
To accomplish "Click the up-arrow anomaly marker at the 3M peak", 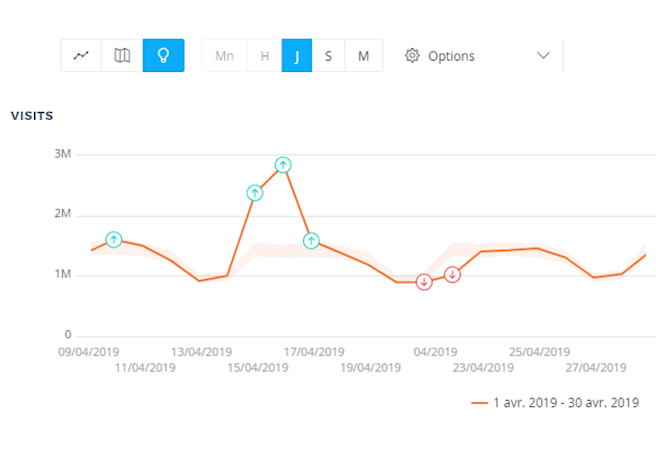I will [x=283, y=165].
